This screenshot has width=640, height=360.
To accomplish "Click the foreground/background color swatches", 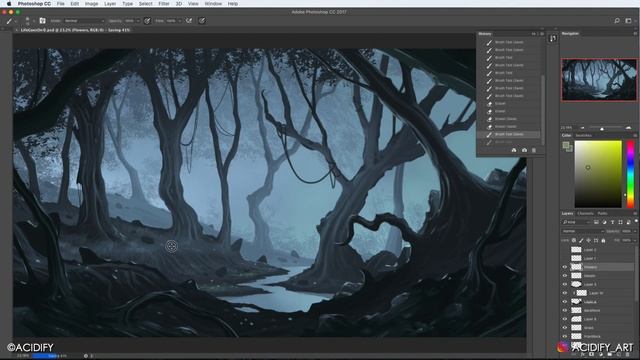I will [567, 147].
